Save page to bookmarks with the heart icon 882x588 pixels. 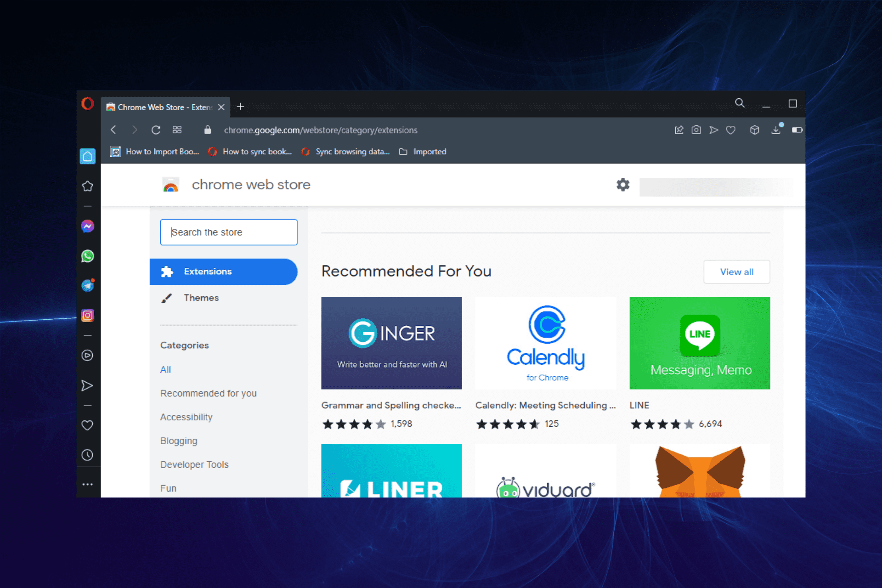click(x=731, y=130)
